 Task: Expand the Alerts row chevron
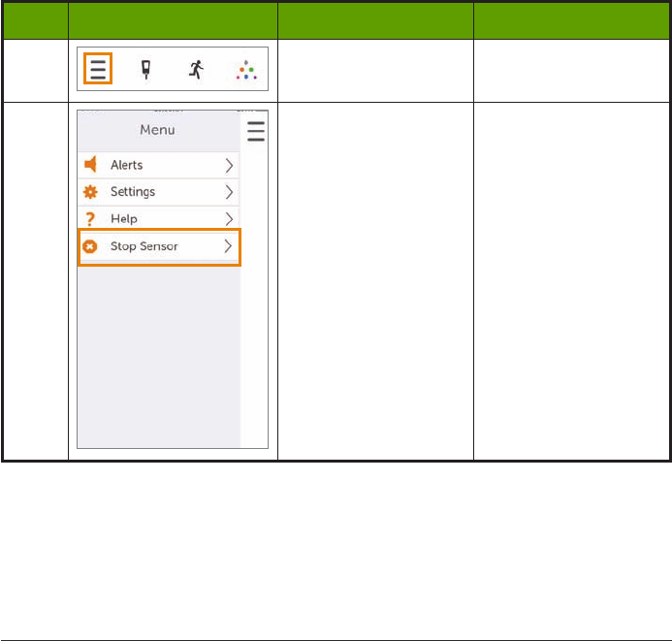click(229, 166)
